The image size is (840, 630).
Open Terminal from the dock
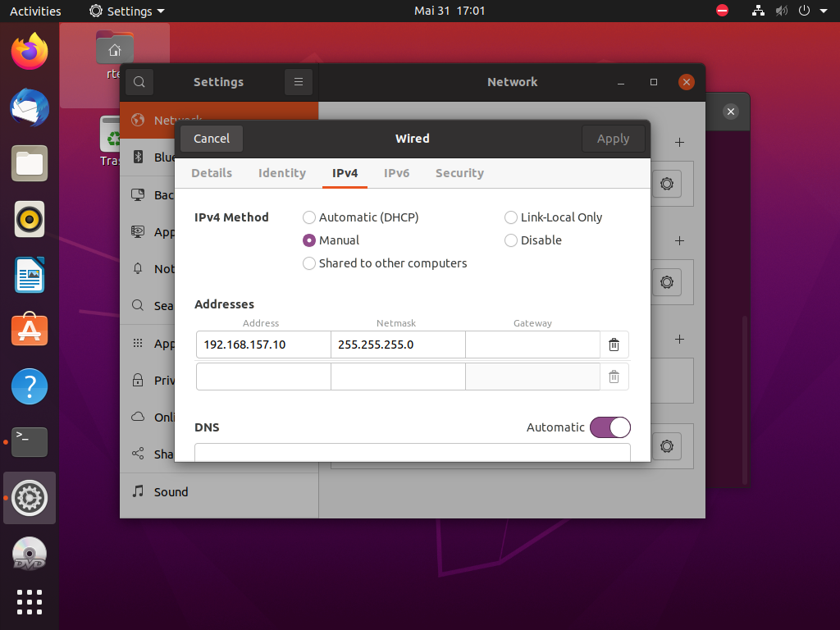[30, 442]
